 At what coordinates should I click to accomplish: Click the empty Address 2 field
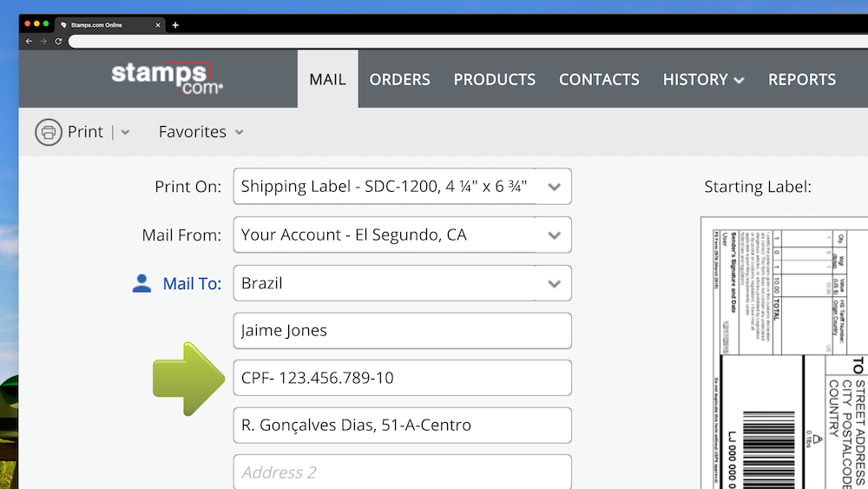click(x=402, y=472)
